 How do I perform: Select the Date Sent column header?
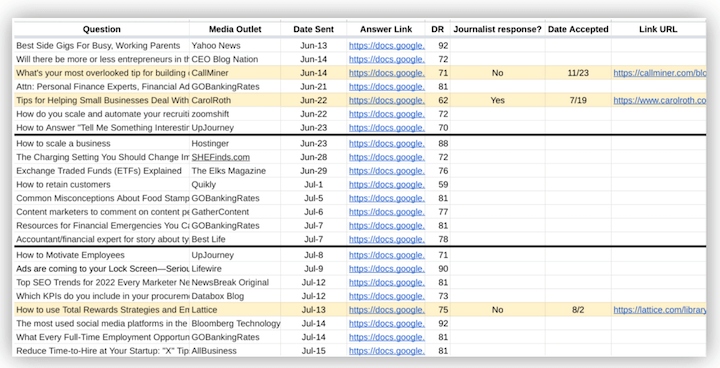pos(314,29)
